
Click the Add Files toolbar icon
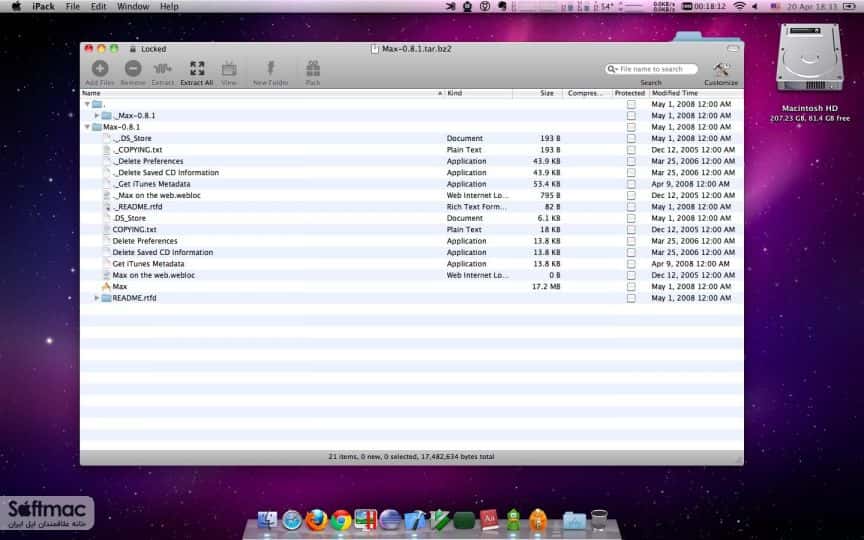tap(100, 69)
